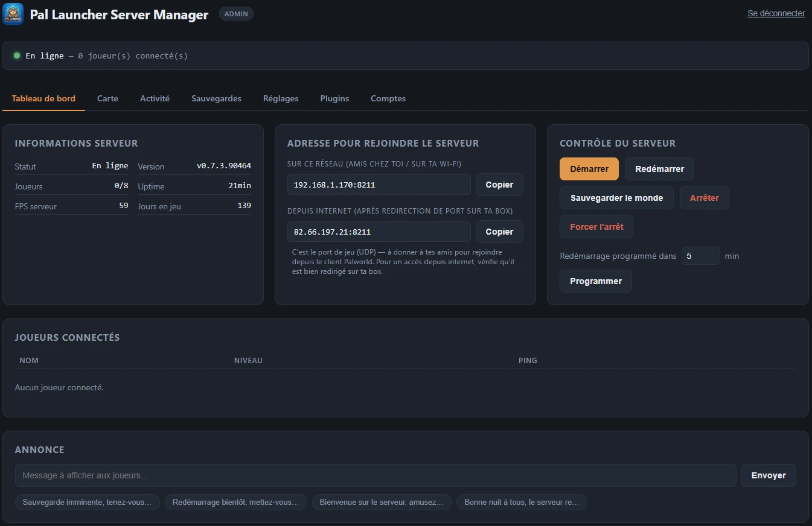The width and height of the screenshot is (812, 526).
Task: Click the CONTRÔLE DU SERVEUR heading
Action: coord(618,144)
